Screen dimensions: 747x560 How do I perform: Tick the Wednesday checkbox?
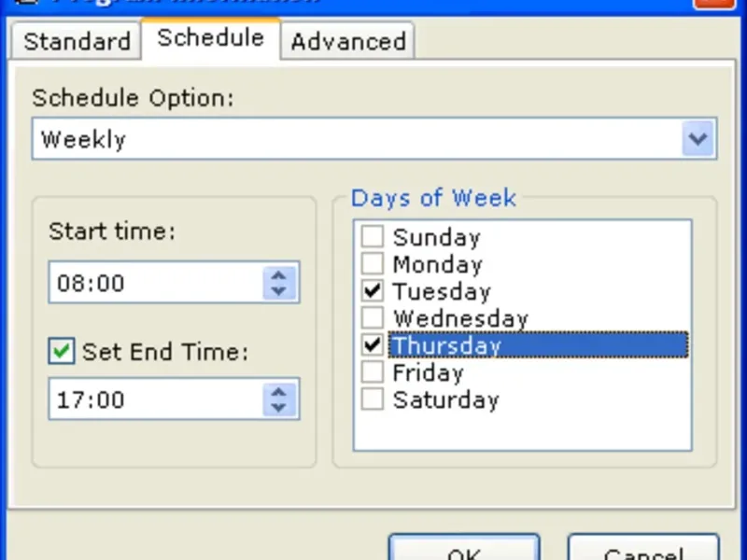373,318
